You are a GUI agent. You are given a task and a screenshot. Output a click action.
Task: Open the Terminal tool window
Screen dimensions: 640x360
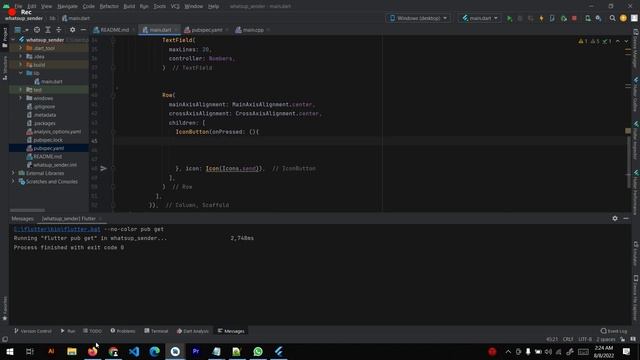tap(156, 331)
